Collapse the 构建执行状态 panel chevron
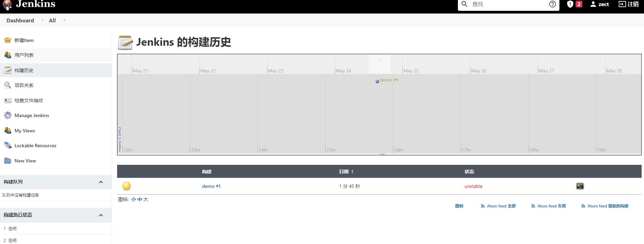644x244 pixels. coord(101,215)
